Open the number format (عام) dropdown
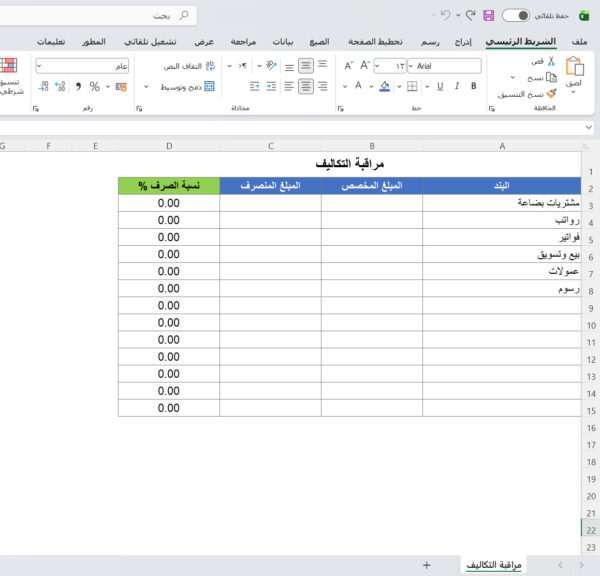Image resolution: width=600 pixels, height=576 pixels. pos(39,65)
